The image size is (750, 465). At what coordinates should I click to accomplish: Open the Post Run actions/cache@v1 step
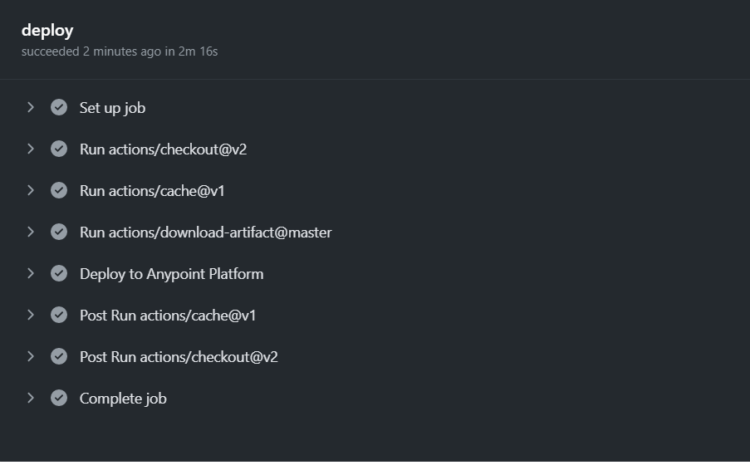[x=167, y=315]
